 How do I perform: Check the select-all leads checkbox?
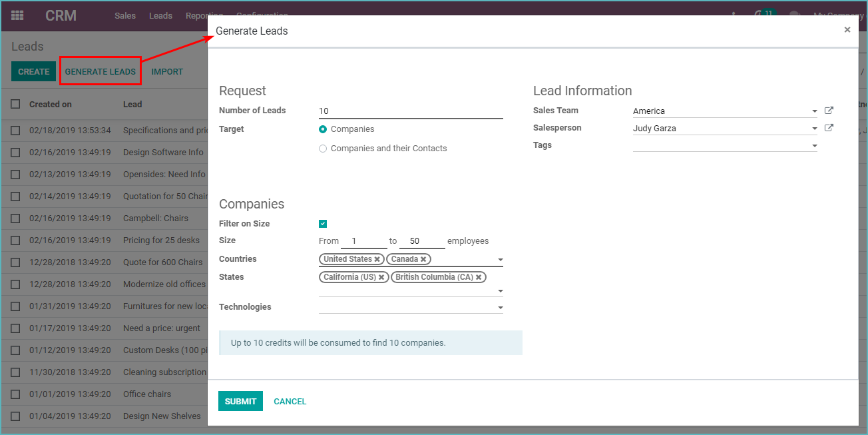point(15,104)
